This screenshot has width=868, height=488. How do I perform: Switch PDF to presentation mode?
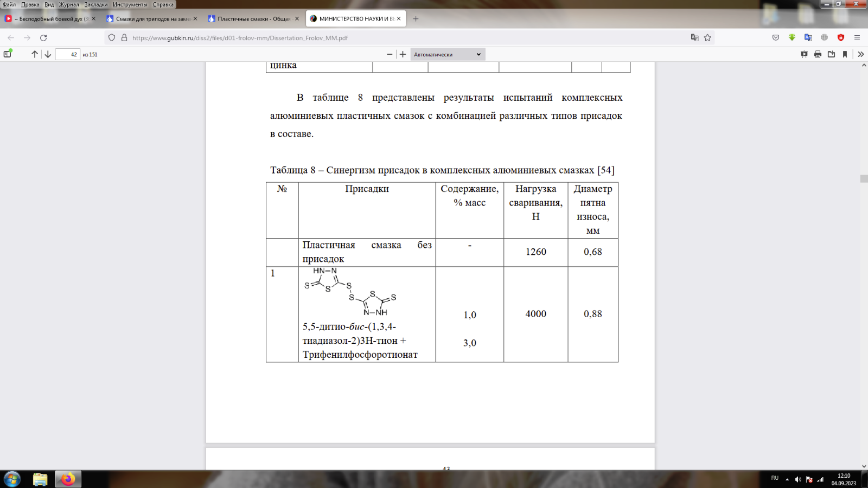pyautogui.click(x=804, y=54)
